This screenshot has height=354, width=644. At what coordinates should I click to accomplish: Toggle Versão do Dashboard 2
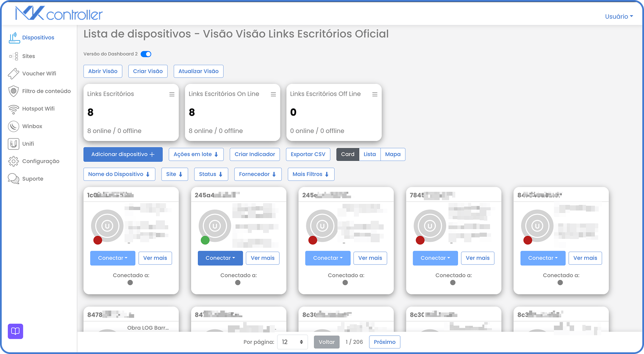146,54
